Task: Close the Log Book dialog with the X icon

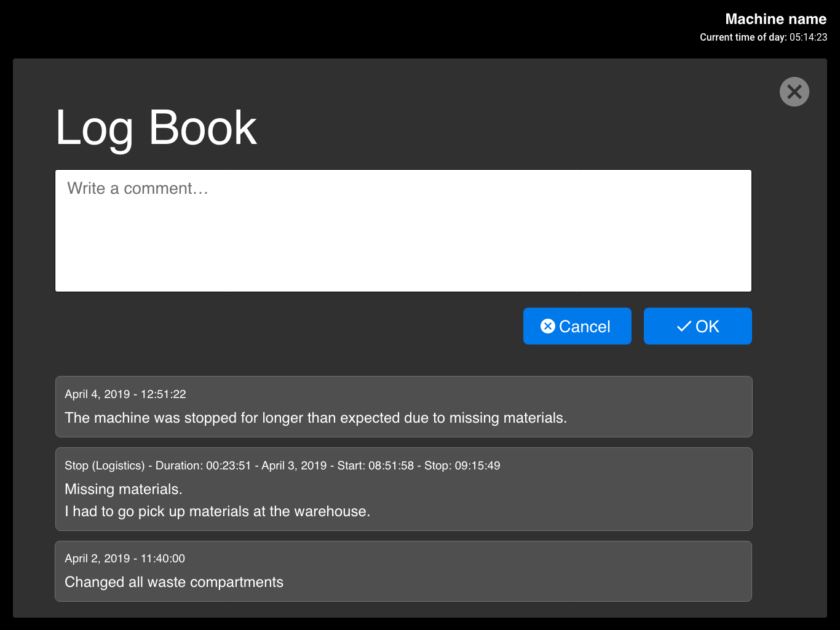Action: (794, 92)
